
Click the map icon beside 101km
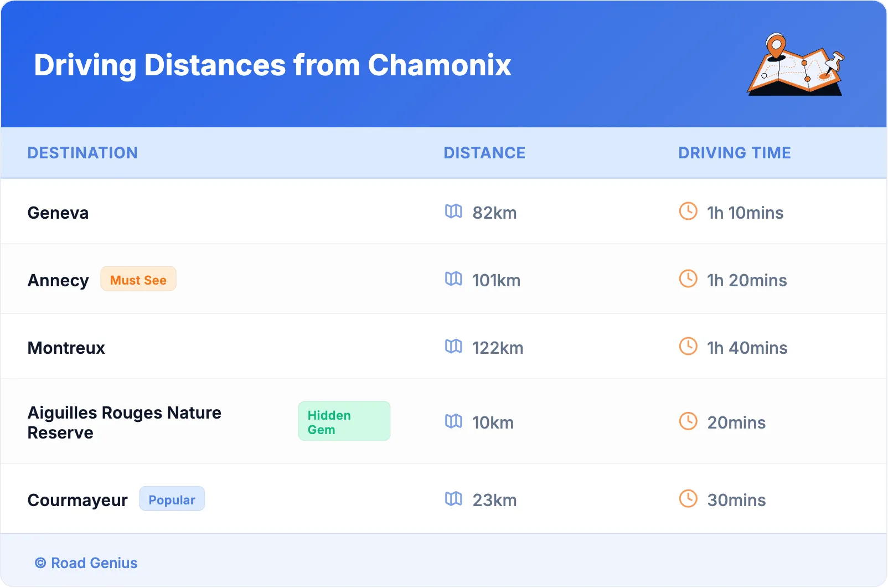[453, 279]
